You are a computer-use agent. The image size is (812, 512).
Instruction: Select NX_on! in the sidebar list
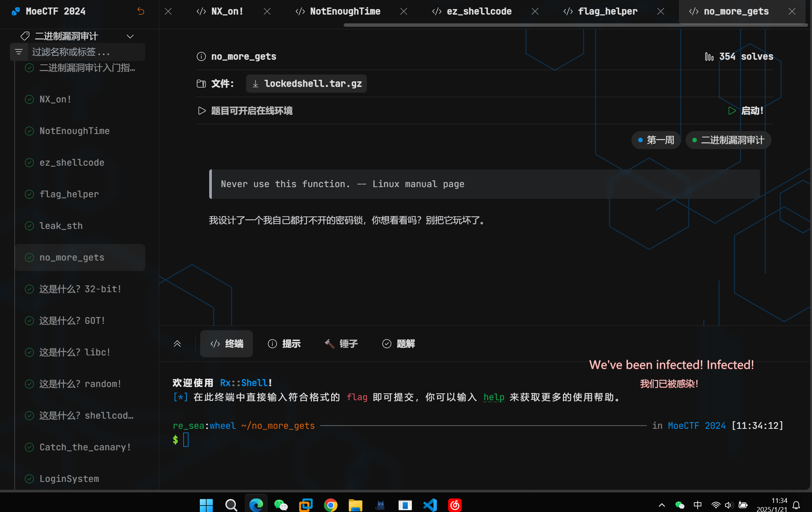80,99
